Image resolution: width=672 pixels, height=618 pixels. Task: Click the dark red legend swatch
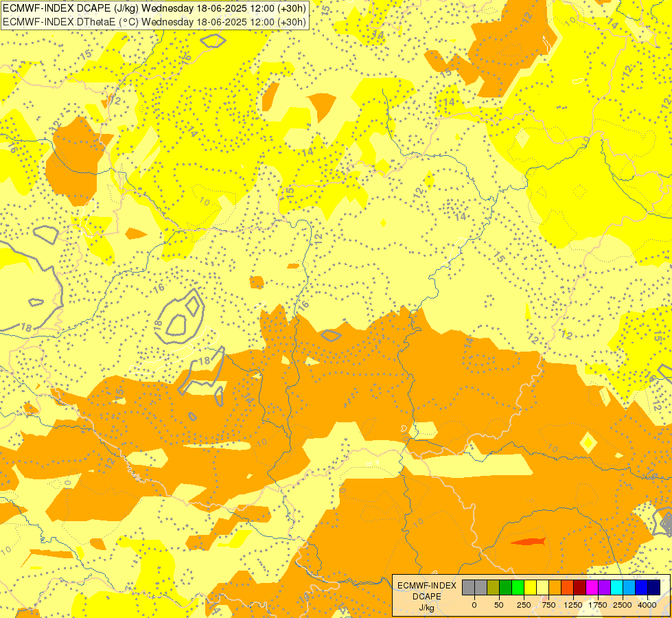point(580,588)
